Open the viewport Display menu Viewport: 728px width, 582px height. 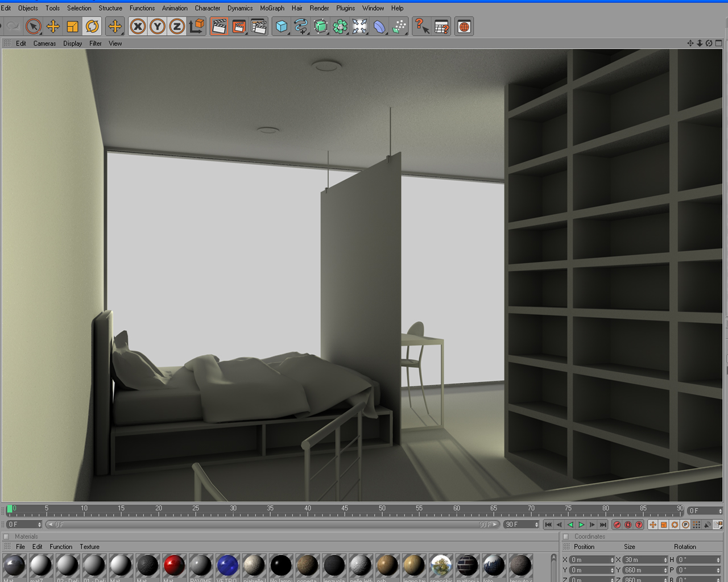tap(73, 43)
